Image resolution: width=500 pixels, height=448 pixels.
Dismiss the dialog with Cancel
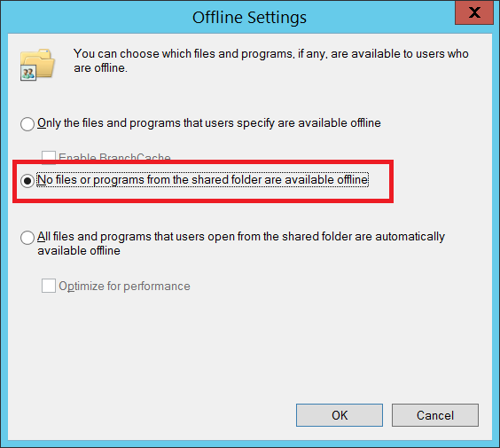435,415
